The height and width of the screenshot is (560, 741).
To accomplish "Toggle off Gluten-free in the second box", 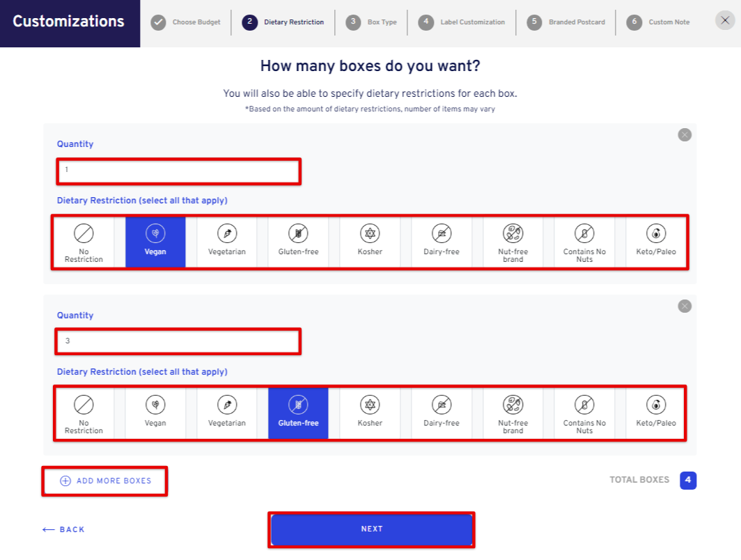I will pyautogui.click(x=298, y=414).
